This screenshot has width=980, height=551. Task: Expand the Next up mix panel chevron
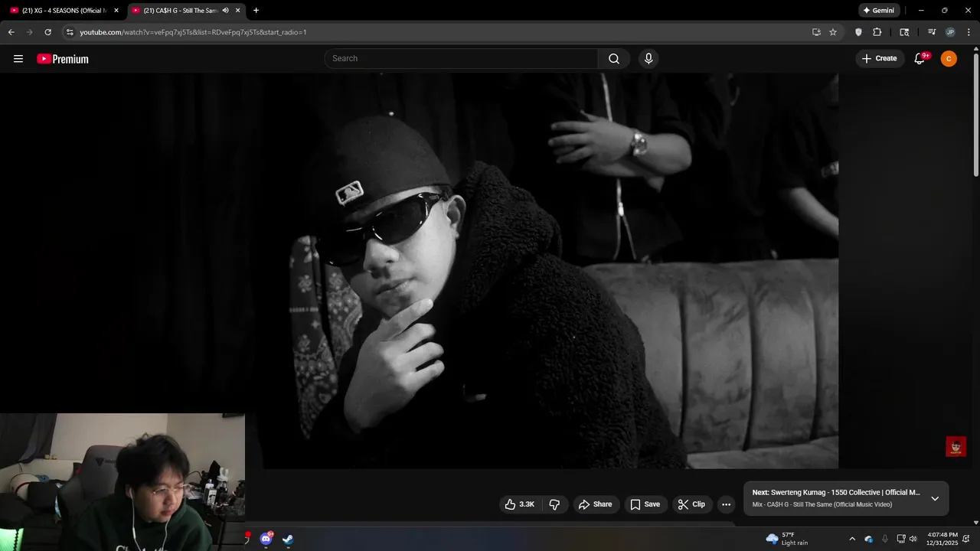[935, 498]
